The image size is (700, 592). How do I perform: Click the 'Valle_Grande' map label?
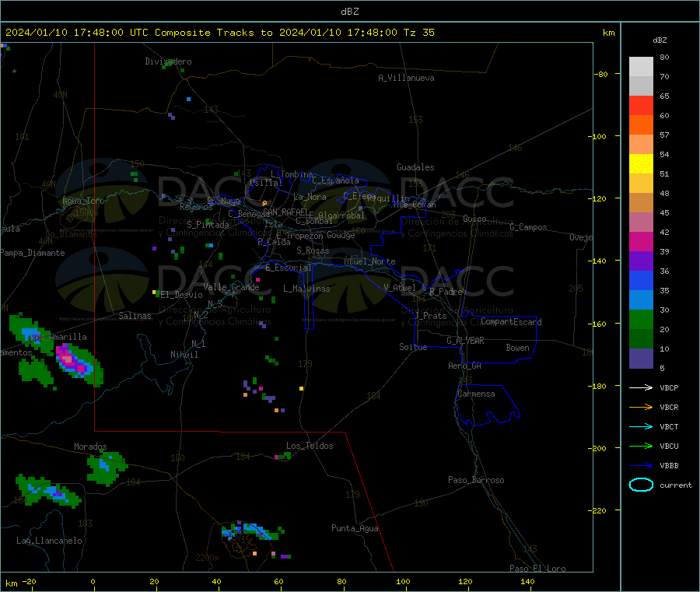click(231, 287)
